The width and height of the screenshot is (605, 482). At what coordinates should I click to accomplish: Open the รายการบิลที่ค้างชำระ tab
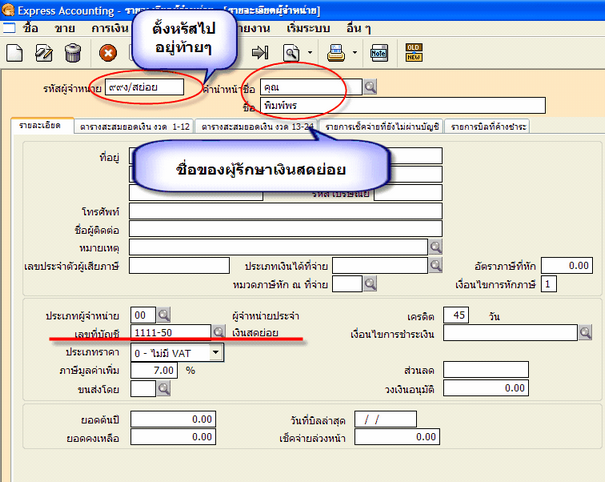488,127
